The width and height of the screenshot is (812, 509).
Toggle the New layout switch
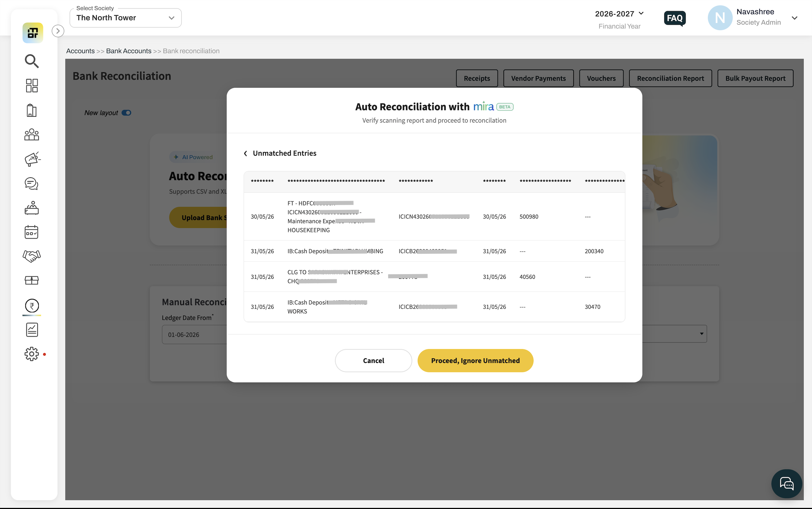(126, 113)
